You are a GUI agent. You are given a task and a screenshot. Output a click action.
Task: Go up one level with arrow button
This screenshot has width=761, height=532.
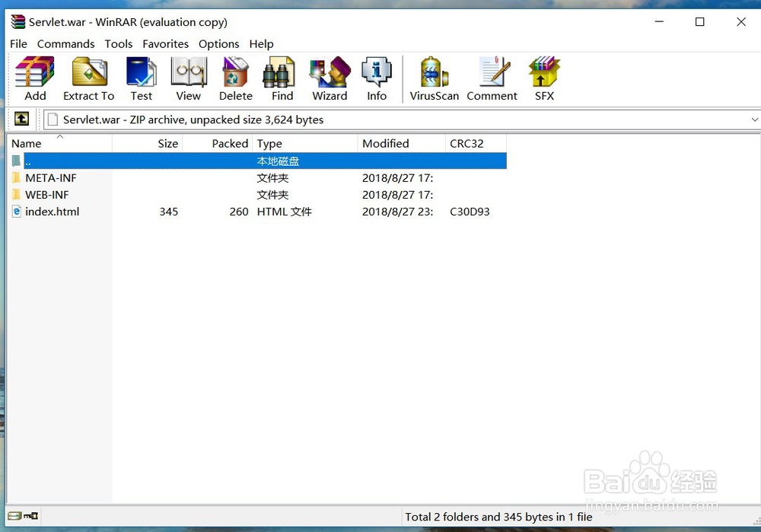[x=21, y=119]
